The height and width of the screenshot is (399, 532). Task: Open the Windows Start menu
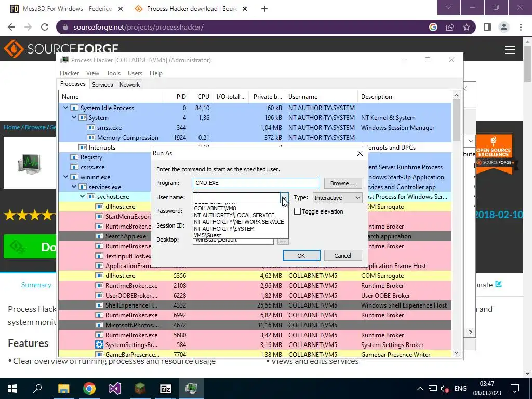12,389
